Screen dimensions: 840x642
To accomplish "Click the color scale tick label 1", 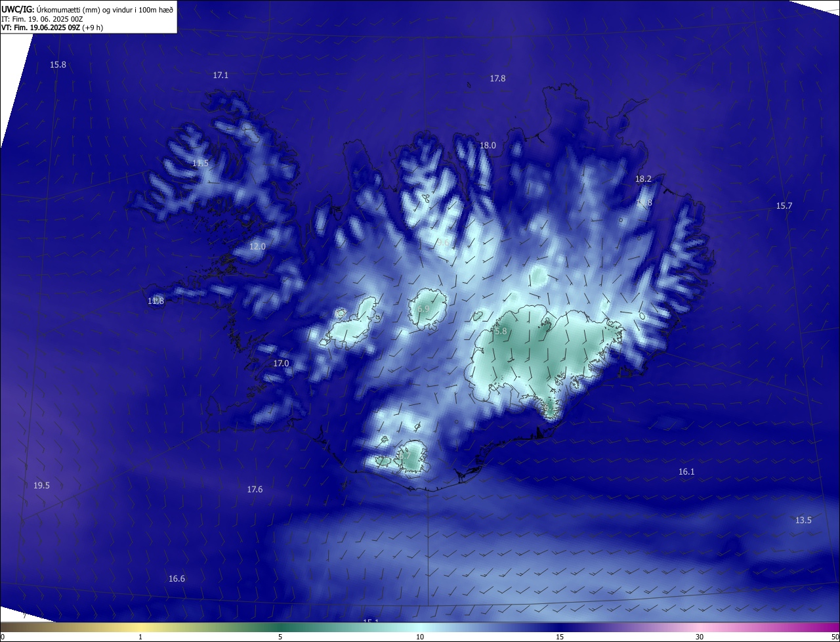I will pos(140,637).
